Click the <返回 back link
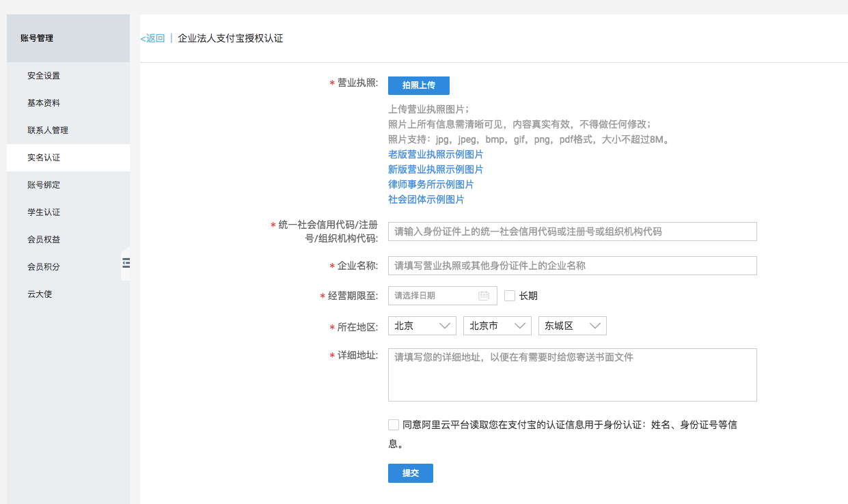This screenshot has height=504, width=848. coord(152,38)
